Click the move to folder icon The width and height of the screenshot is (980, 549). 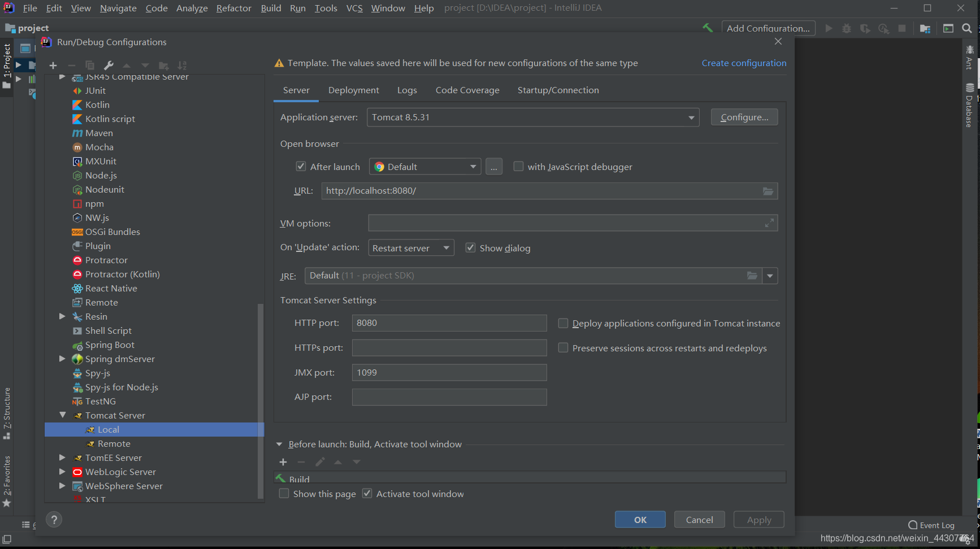tap(163, 66)
